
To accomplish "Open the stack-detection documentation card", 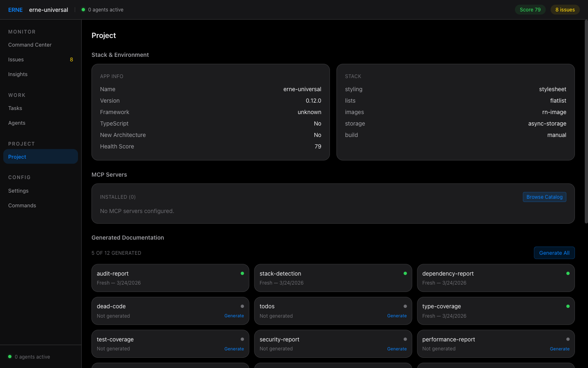I will [333, 278].
